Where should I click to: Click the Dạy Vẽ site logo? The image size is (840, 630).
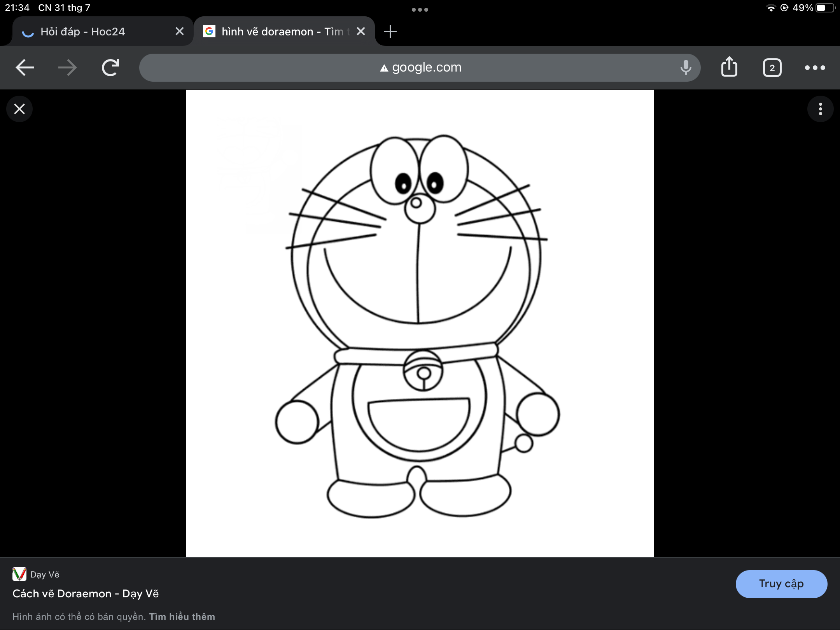tap(19, 574)
